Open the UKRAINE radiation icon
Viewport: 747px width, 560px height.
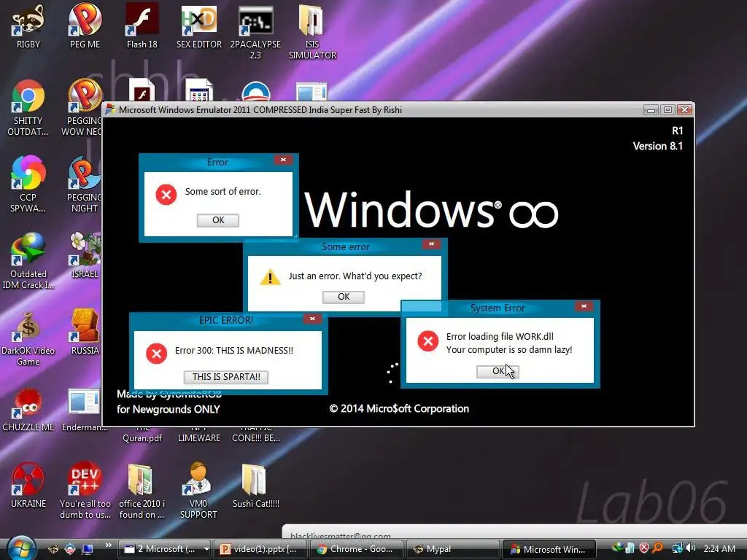[28, 486]
